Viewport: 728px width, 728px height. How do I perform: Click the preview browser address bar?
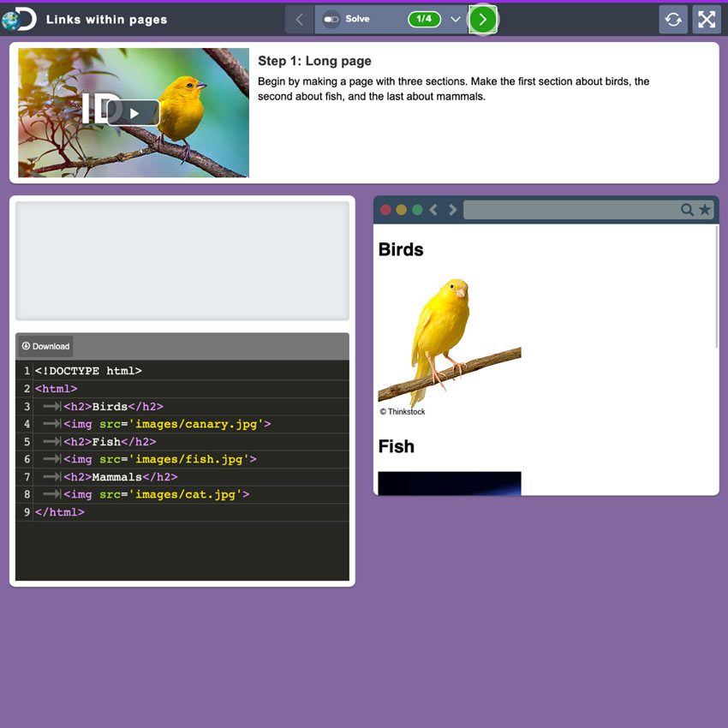pos(570,210)
